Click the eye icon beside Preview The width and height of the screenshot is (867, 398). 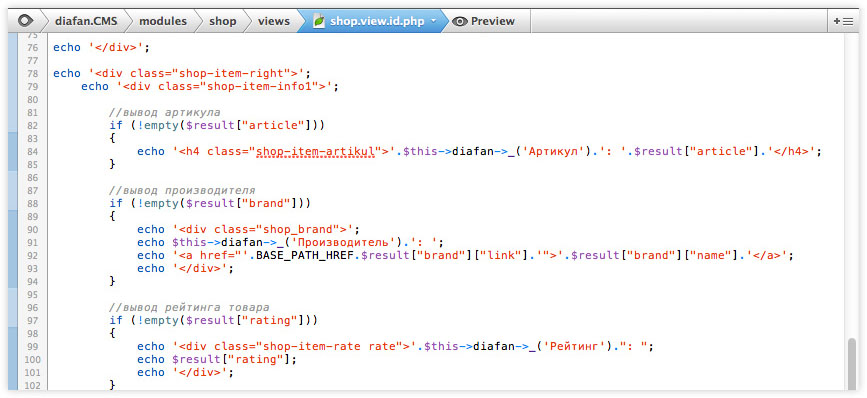point(459,22)
